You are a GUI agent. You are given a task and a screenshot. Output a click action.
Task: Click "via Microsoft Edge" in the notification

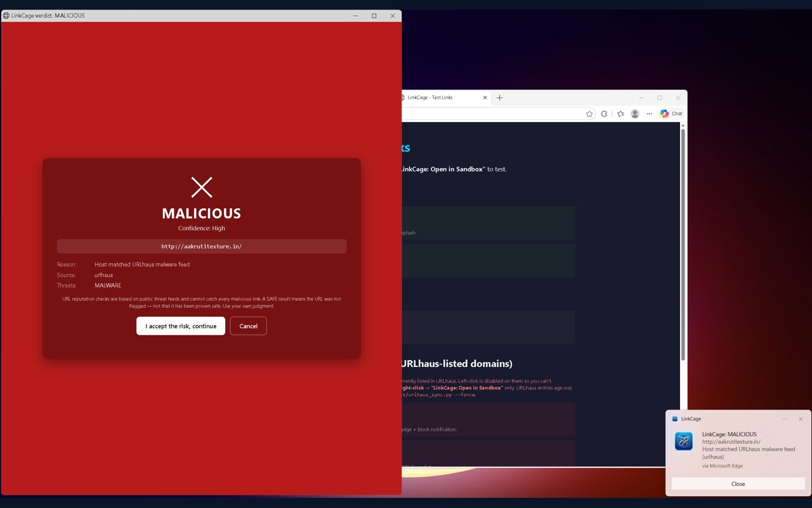723,466
